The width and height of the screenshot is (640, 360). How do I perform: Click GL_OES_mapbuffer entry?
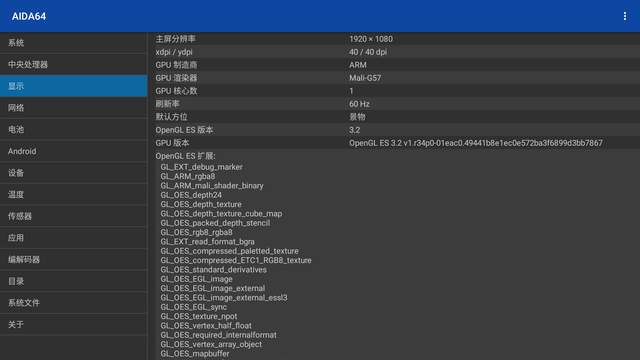coord(195,354)
